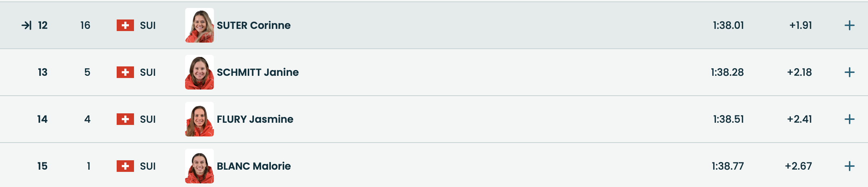Click SUI label in Schmitt's row
The width and height of the screenshot is (868, 187).
coord(148,72)
